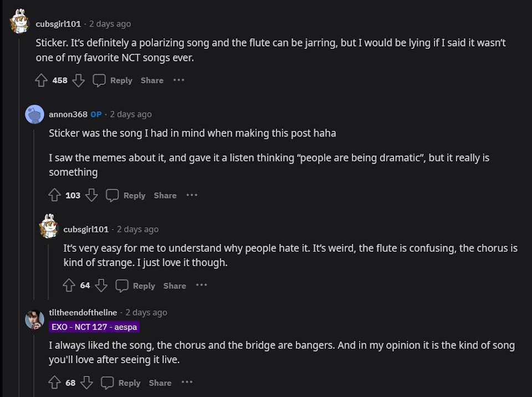Screen dimensions: 532x397
Task: Open more options on annon368's comment
Action: point(192,195)
